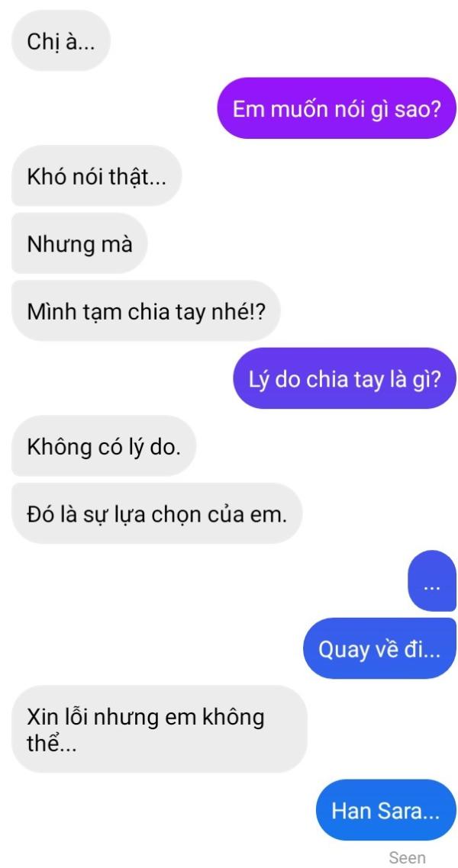The width and height of the screenshot is (458, 868).
Task: Select 'Đó là sự lựa chọn của em.' bubble
Action: (156, 513)
